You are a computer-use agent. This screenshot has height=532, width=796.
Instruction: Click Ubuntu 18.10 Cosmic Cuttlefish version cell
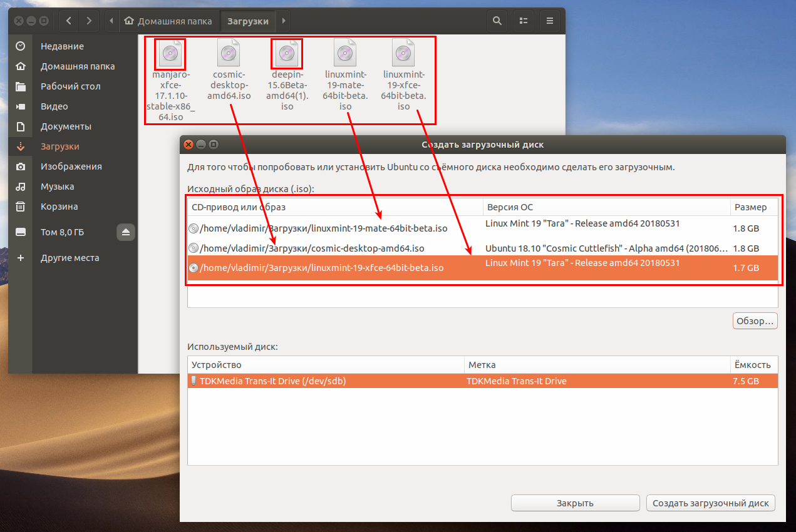pos(606,248)
